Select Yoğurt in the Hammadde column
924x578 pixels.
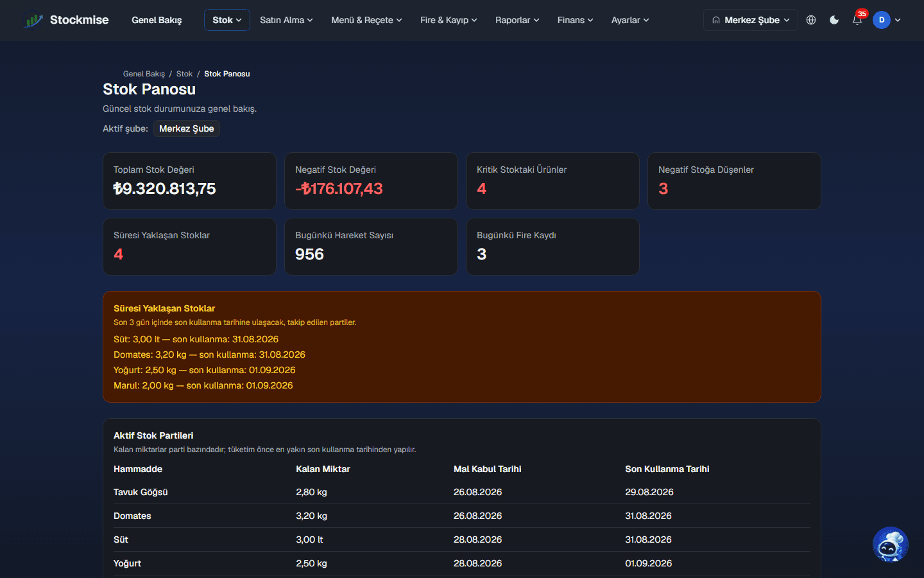pyautogui.click(x=127, y=563)
